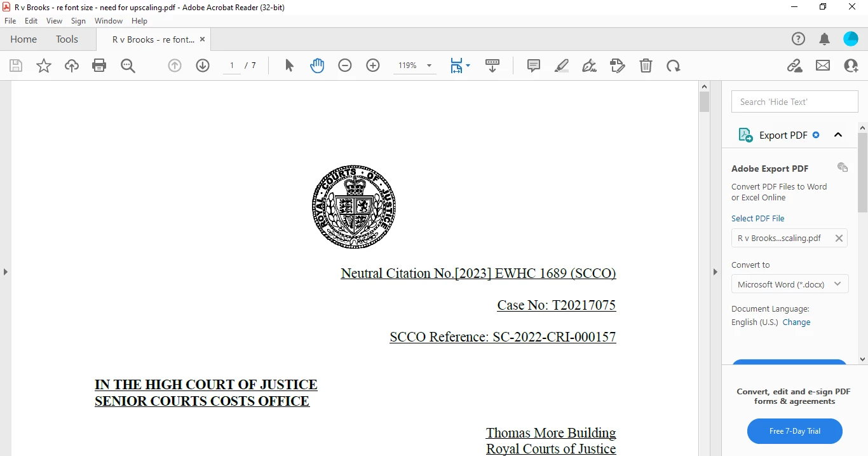
Task: Remove the selected PDF file with the X
Action: point(839,238)
